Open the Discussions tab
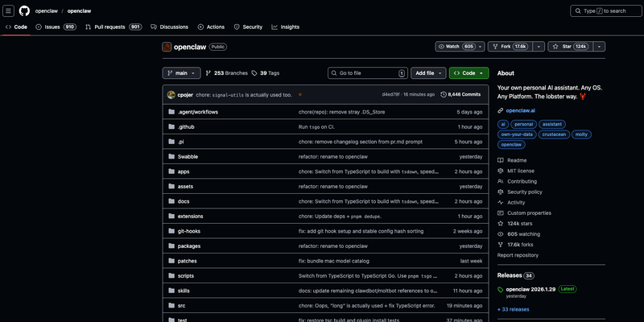Image resolution: width=644 pixels, height=322 pixels. pos(169,27)
